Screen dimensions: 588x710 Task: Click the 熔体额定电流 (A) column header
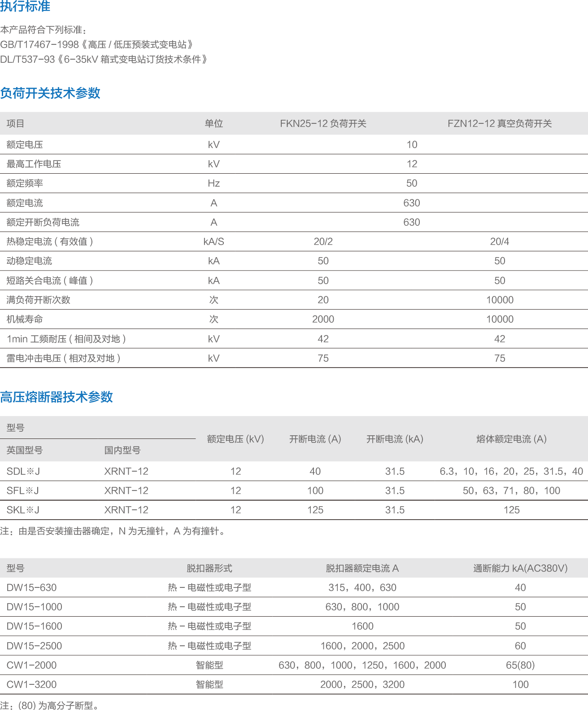tap(511, 439)
